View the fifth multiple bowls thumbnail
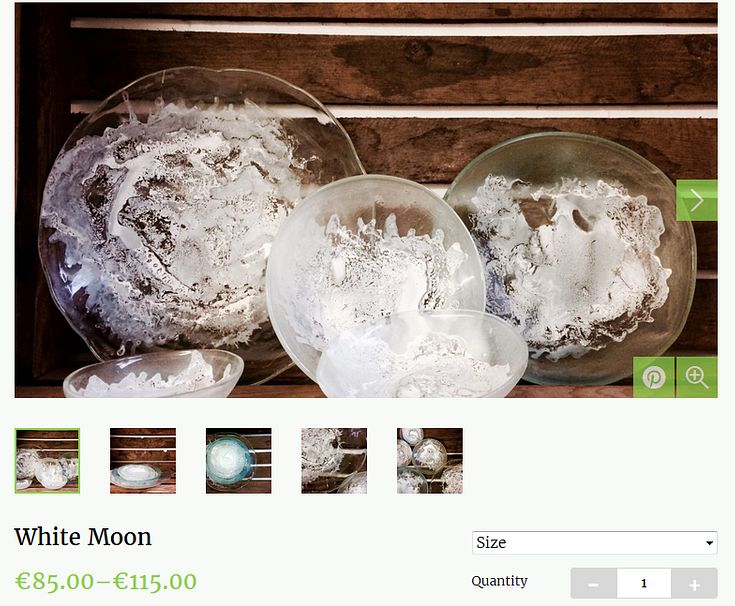Image resolution: width=735 pixels, height=606 pixels. (x=430, y=461)
